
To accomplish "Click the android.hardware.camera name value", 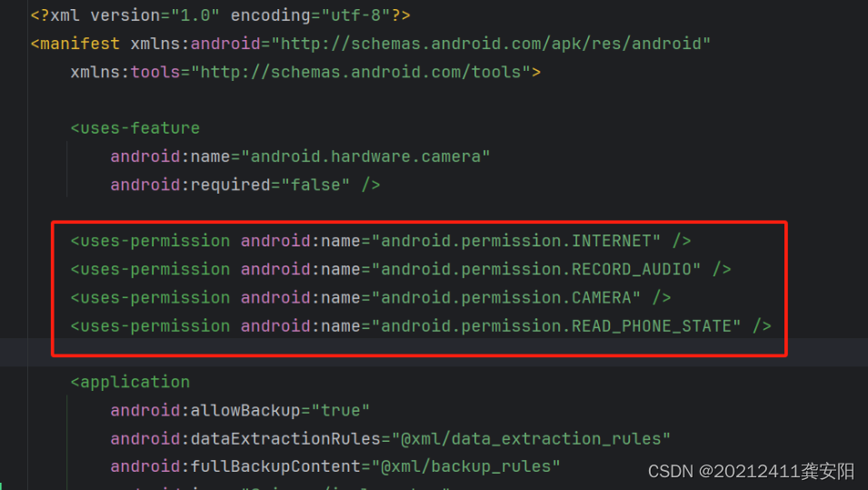I will pyautogui.click(x=365, y=156).
